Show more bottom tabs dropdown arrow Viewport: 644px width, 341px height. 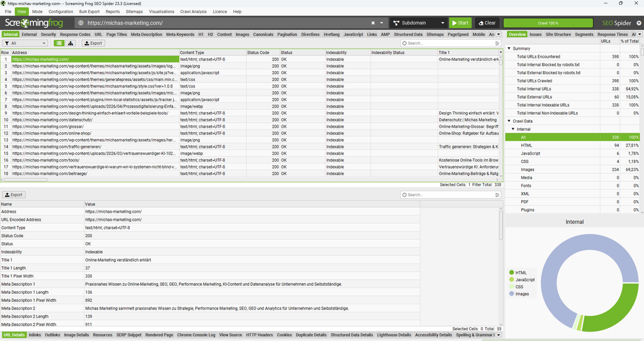click(499, 335)
